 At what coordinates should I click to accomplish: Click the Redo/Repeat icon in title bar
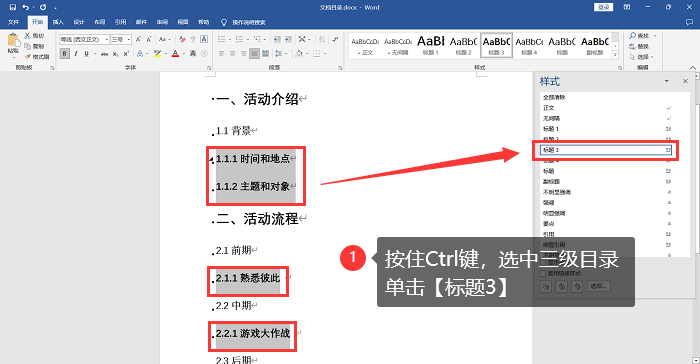point(43,7)
